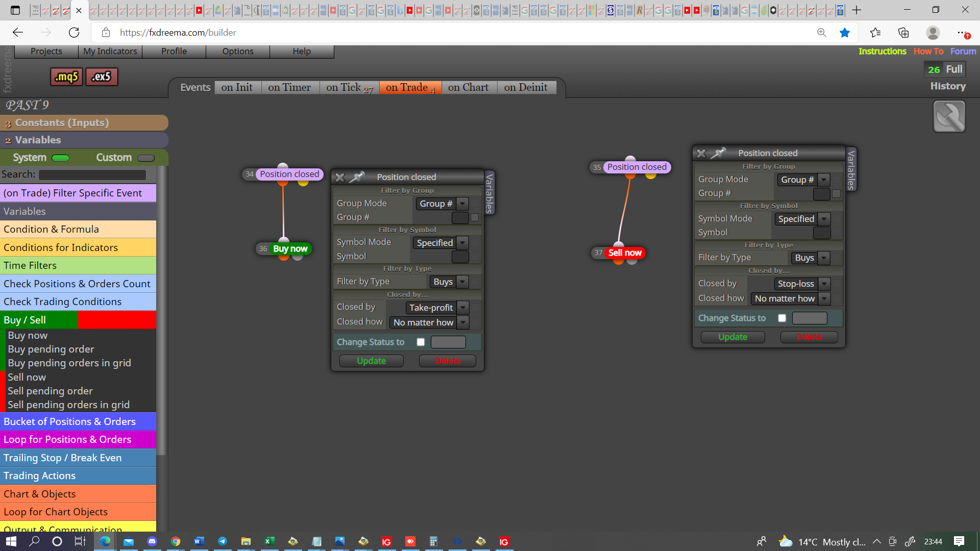
Task: Change Closed by Take-profit dropdown
Action: pyautogui.click(x=437, y=308)
